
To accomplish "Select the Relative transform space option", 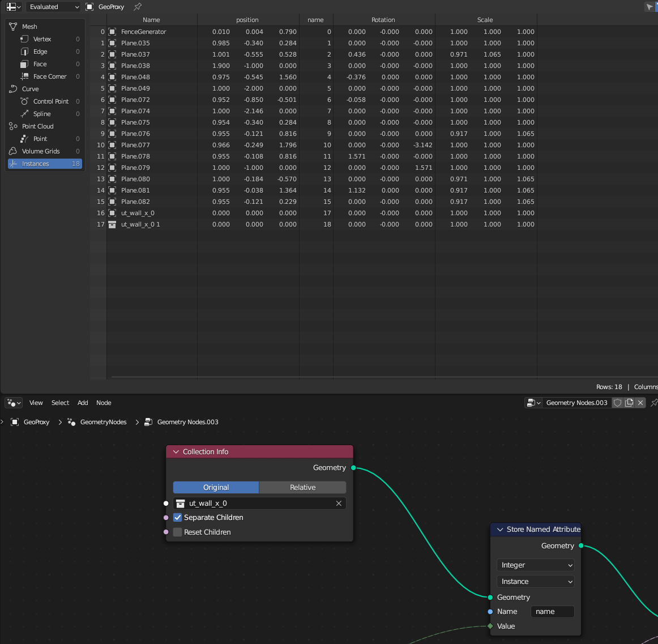I will [x=302, y=488].
